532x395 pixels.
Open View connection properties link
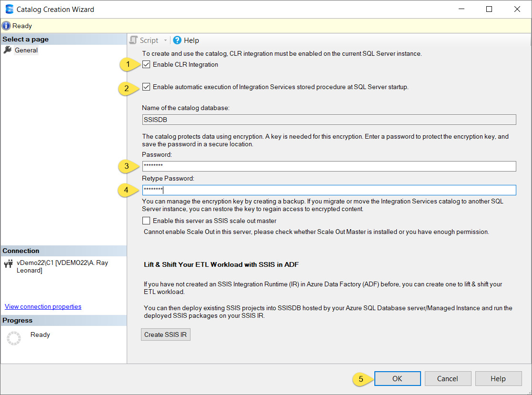pos(43,306)
